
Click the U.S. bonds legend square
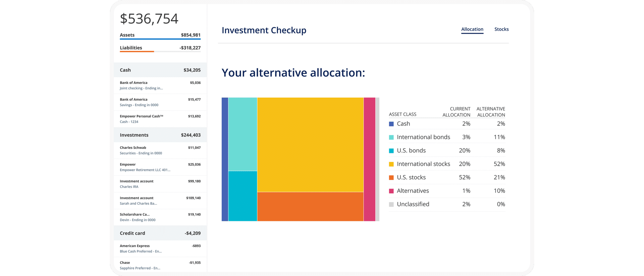pos(391,150)
